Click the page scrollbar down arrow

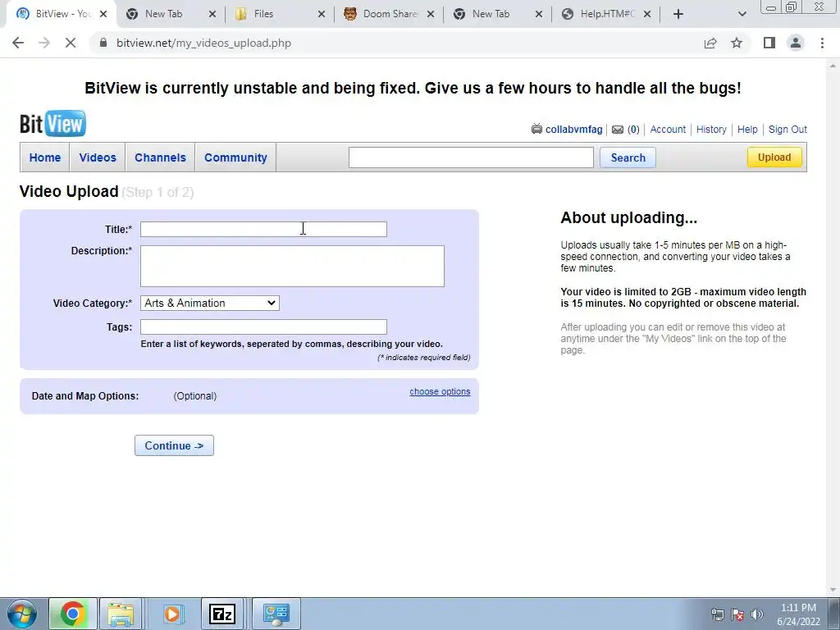833,590
